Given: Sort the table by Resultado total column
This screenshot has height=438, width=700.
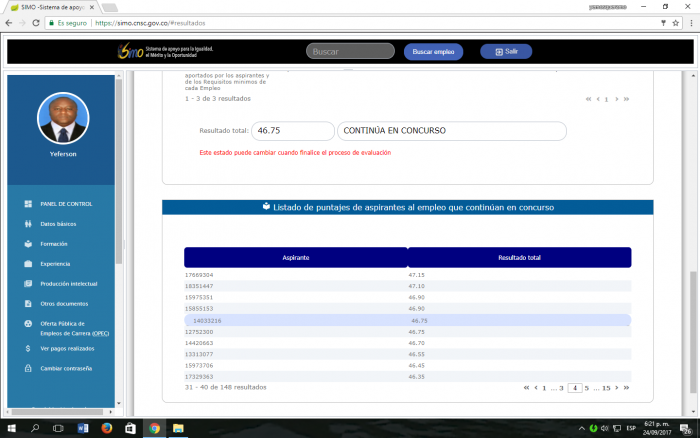Looking at the screenshot, I should [519, 258].
